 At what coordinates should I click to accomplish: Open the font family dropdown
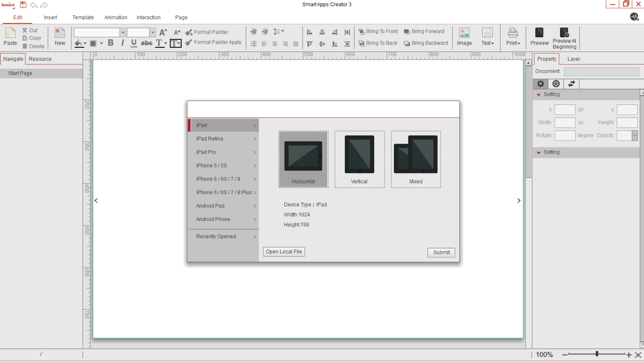[123, 33]
